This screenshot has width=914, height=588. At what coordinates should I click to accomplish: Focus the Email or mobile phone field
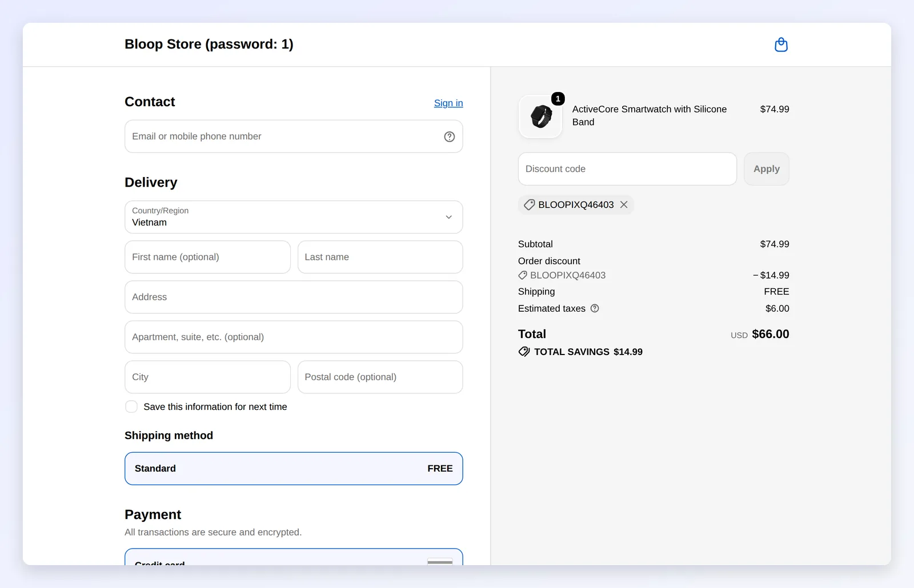click(x=294, y=136)
